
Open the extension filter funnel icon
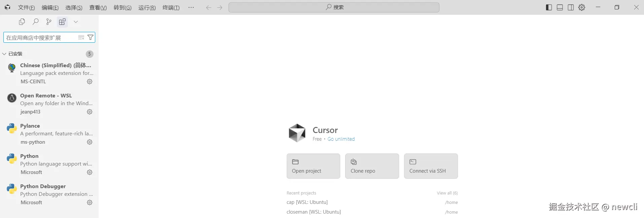(x=90, y=37)
